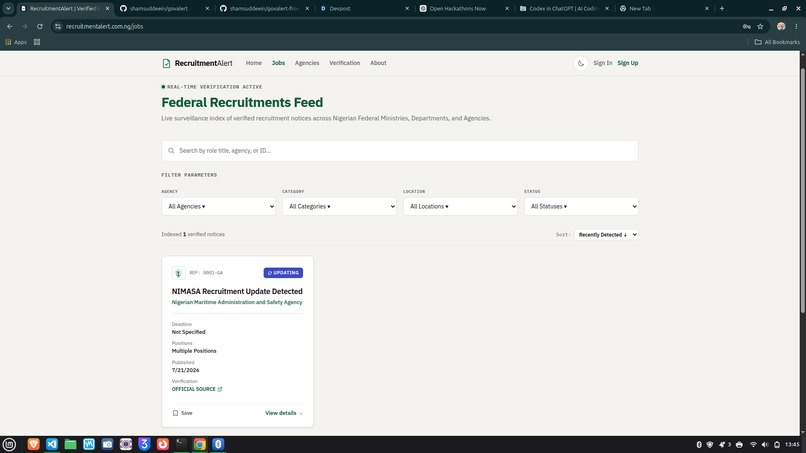Image resolution: width=806 pixels, height=453 pixels.
Task: Expand the All Agencies dropdown
Action: (x=218, y=206)
